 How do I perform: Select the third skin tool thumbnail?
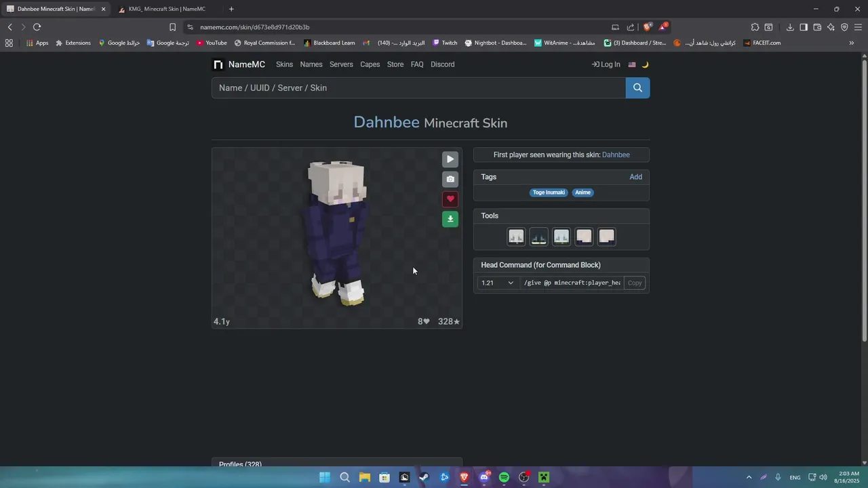561,237
